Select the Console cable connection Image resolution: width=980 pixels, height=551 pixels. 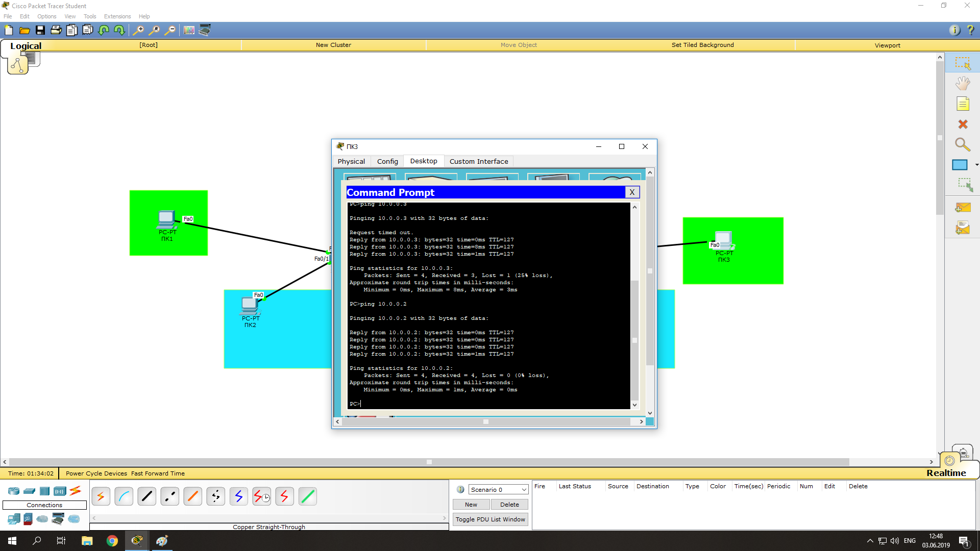click(124, 496)
